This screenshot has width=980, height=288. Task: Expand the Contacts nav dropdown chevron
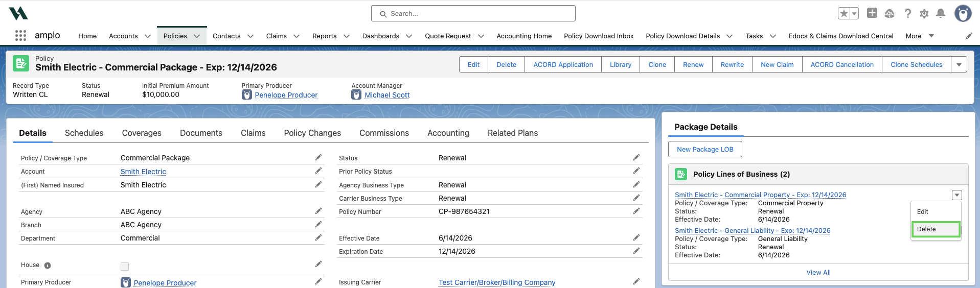tap(250, 36)
